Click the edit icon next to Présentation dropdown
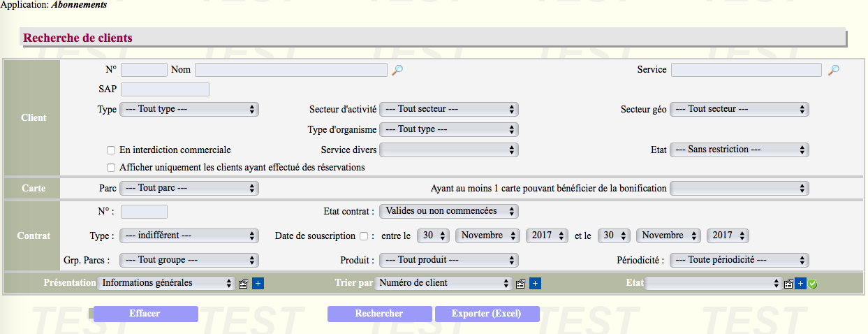 243,284
